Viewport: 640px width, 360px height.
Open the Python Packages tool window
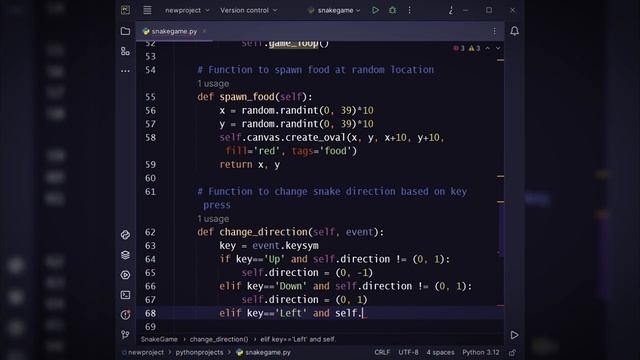(125, 235)
